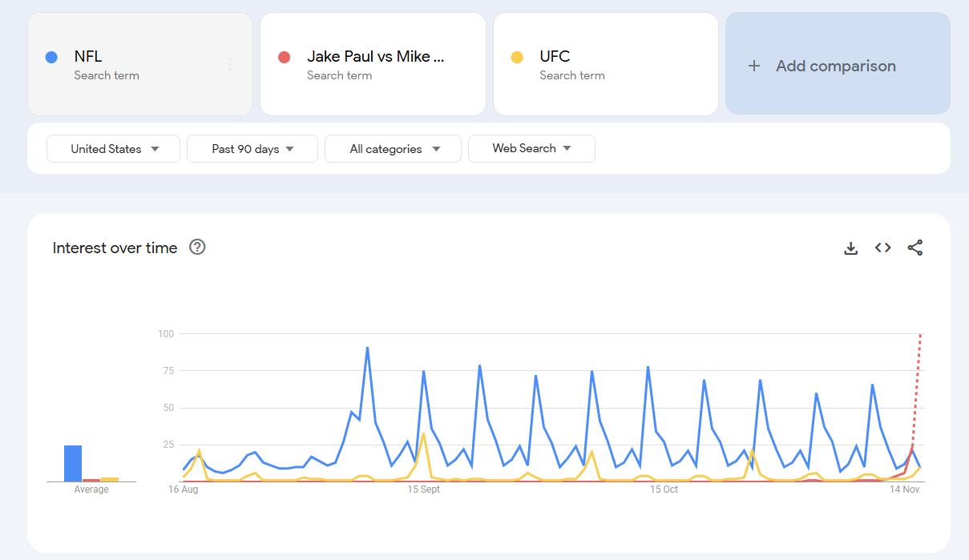Click the 15 Oct axis label
This screenshot has height=560, width=969.
664,489
